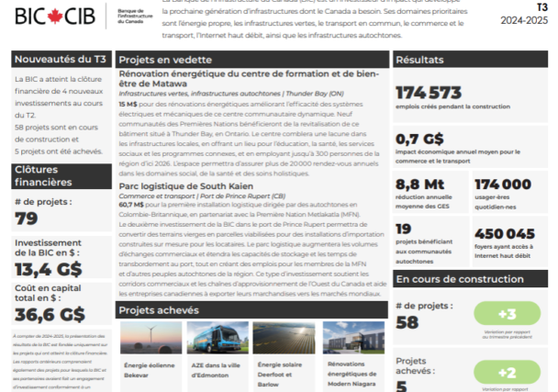Open the blue Edmonton bus photo

coord(218,338)
